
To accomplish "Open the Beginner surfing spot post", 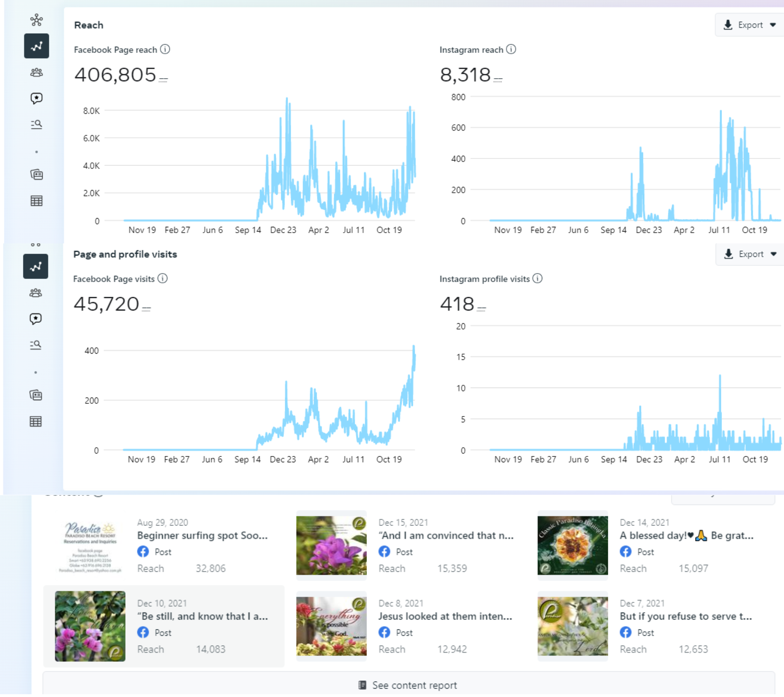I will pos(202,536).
